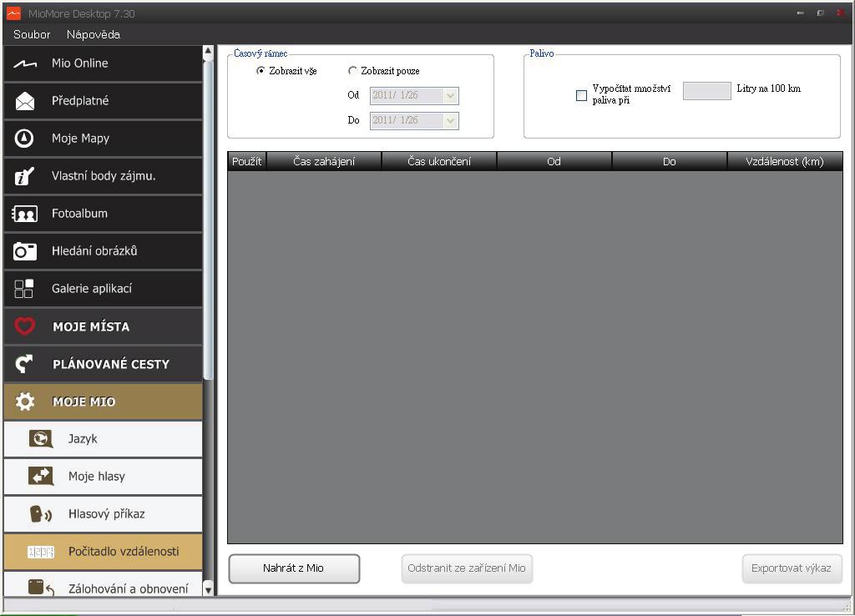
Task: Select Fotoalbum in the sidebar
Action: tap(103, 214)
